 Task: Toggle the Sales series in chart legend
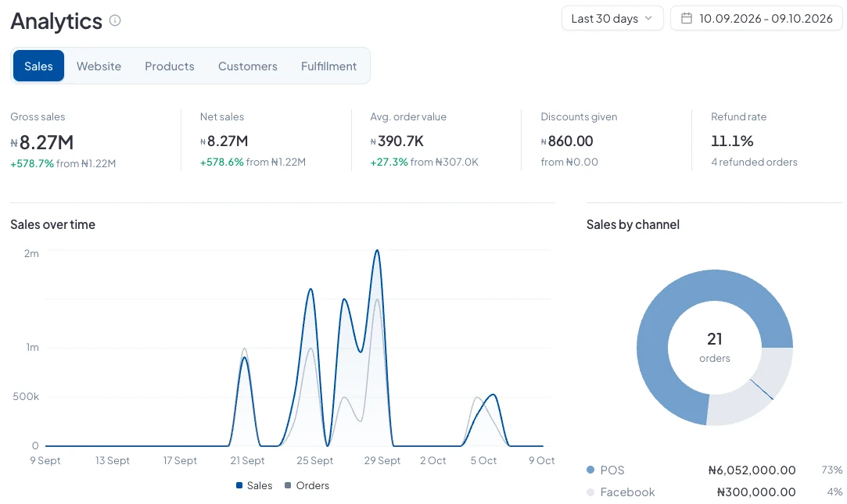pyautogui.click(x=254, y=486)
